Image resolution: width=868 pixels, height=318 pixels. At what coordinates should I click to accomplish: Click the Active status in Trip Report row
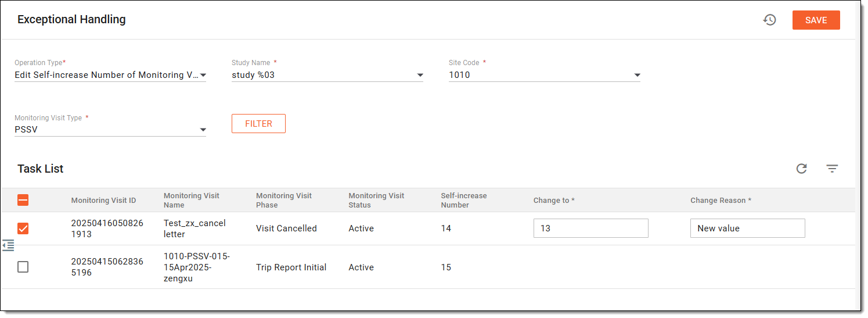tap(361, 267)
